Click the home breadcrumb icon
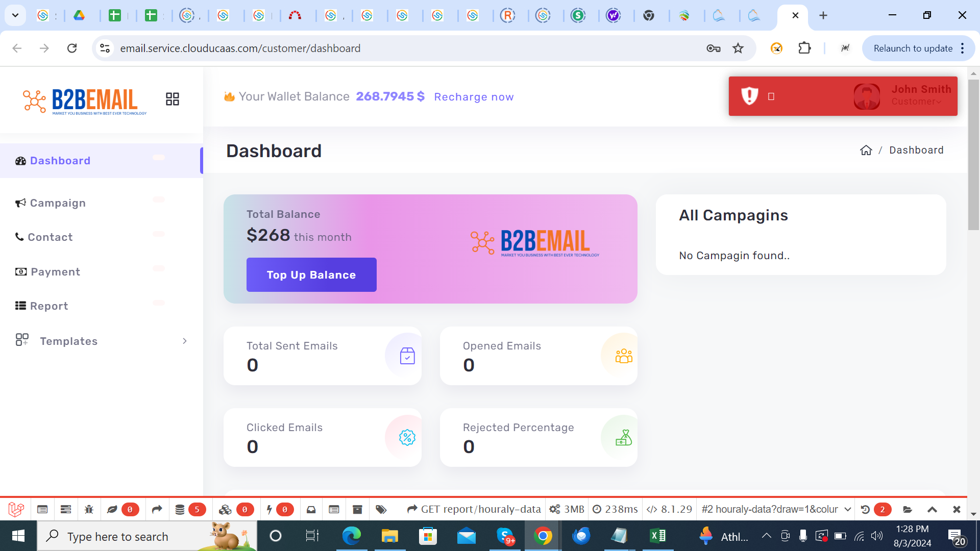 (x=866, y=151)
